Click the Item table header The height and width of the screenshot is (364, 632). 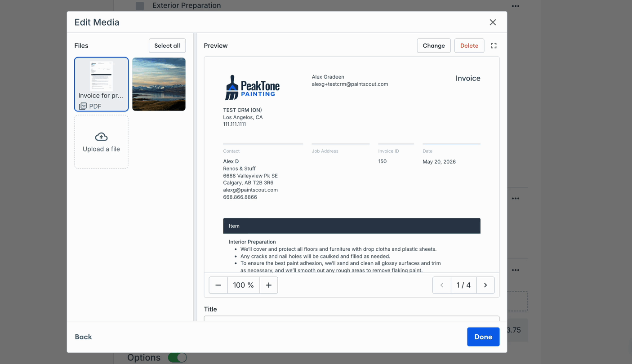pos(352,226)
